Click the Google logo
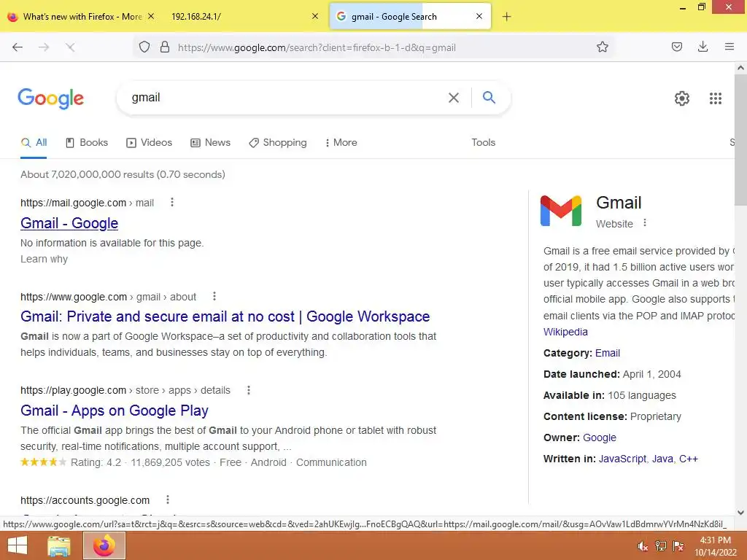The image size is (747, 560). click(51, 98)
